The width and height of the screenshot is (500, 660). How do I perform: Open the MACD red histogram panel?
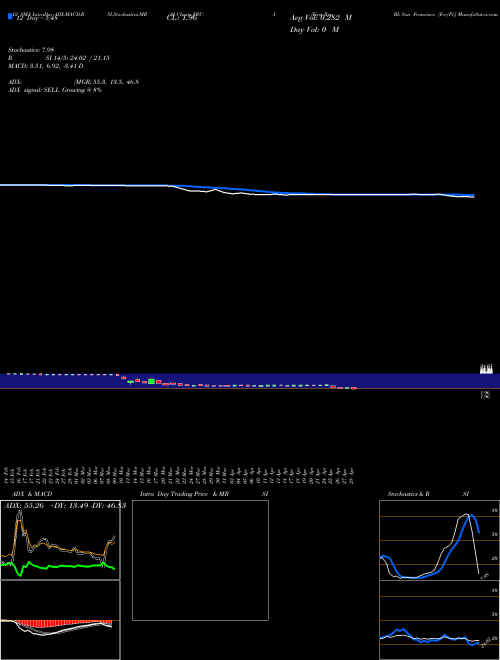click(x=60, y=620)
